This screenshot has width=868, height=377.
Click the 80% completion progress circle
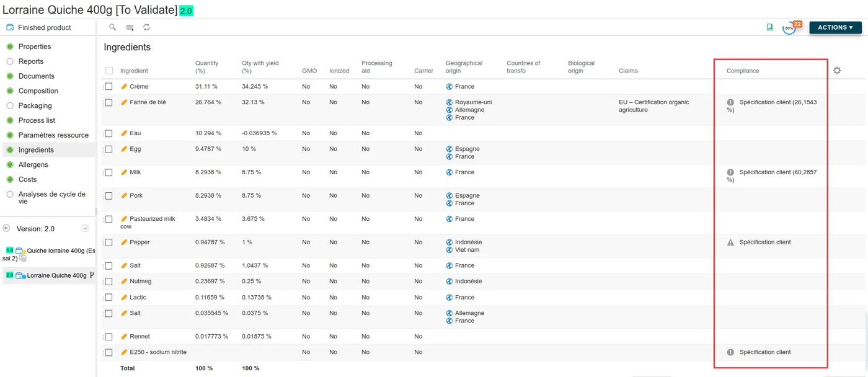(x=789, y=29)
